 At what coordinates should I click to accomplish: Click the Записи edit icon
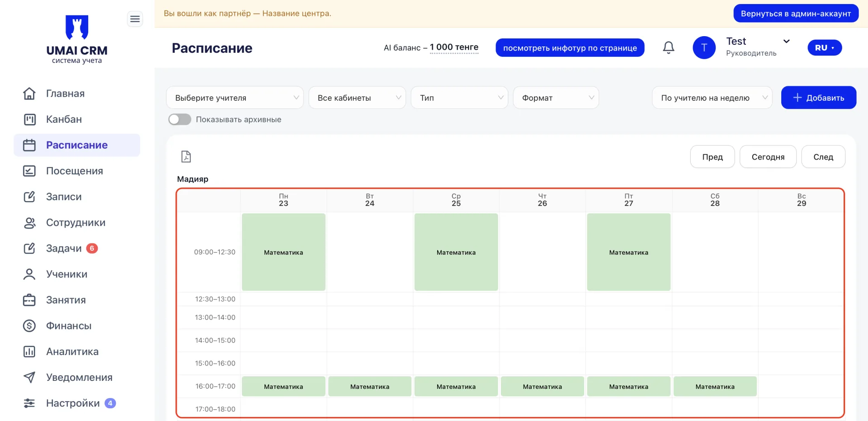(x=29, y=196)
